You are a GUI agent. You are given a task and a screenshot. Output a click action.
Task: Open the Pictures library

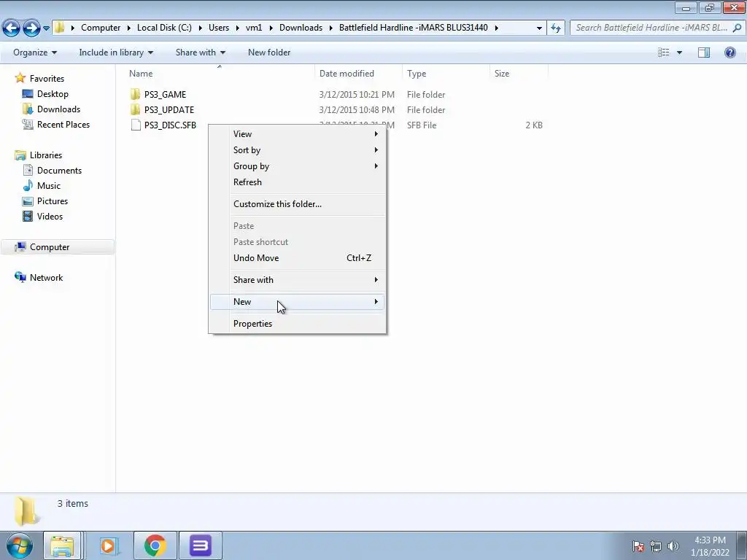53,201
